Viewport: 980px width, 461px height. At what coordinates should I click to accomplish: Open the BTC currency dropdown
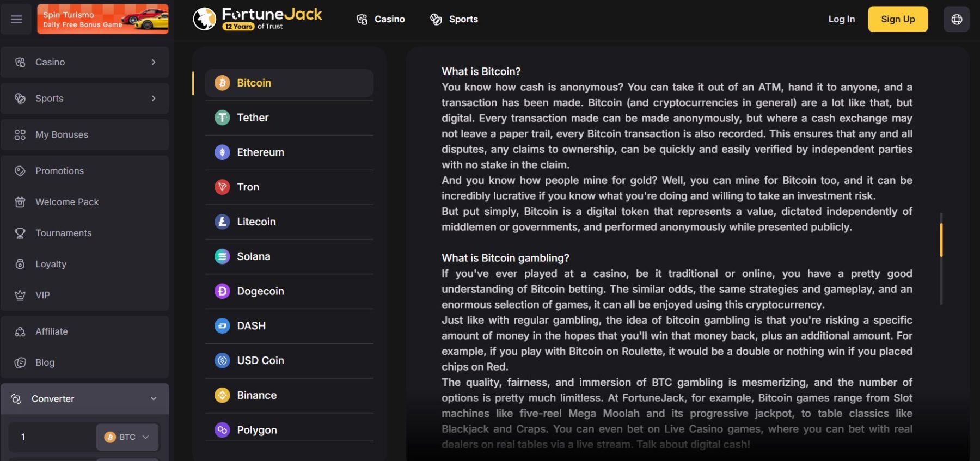127,437
